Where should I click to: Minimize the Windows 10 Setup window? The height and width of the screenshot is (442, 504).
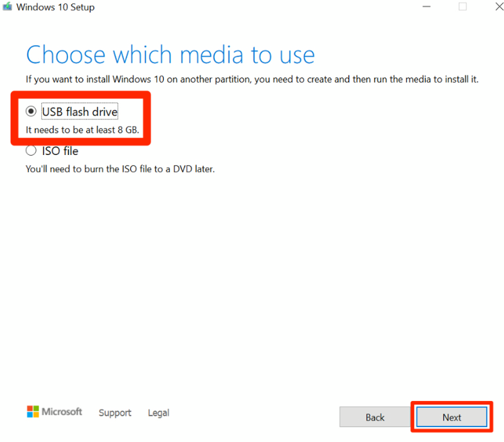pos(426,7)
